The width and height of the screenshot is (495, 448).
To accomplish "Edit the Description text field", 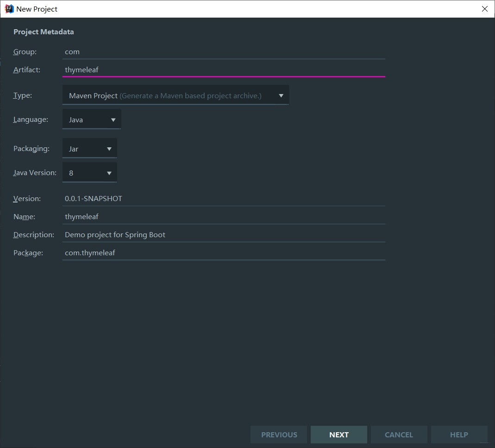I will coord(224,235).
